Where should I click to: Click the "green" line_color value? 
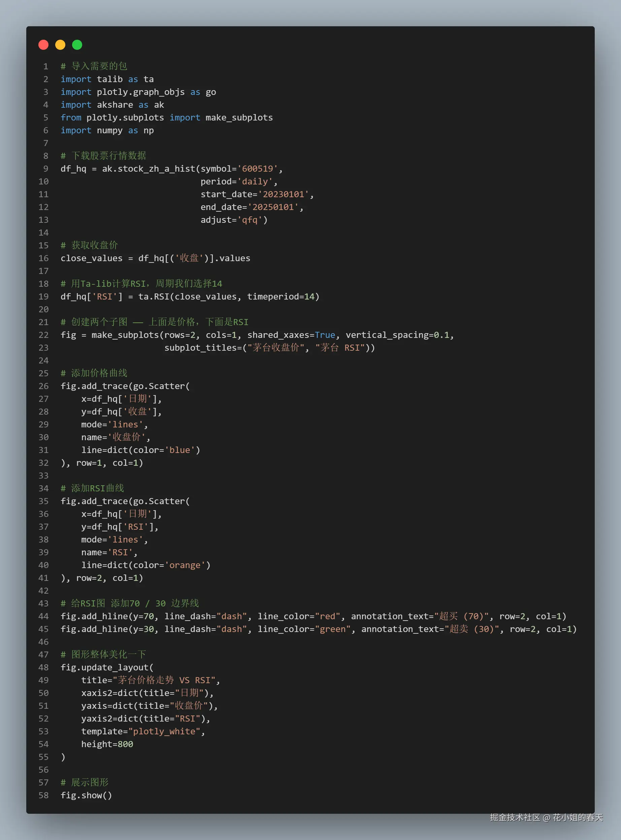(x=332, y=629)
